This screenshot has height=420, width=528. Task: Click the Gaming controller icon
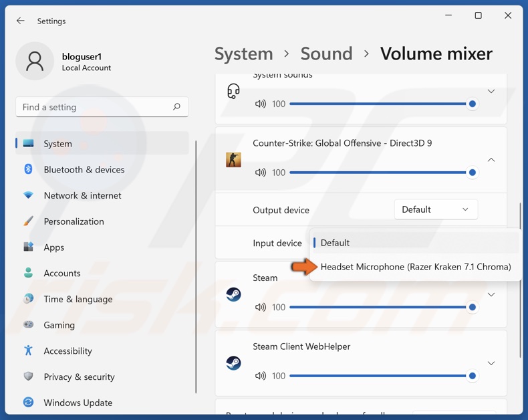coord(28,324)
